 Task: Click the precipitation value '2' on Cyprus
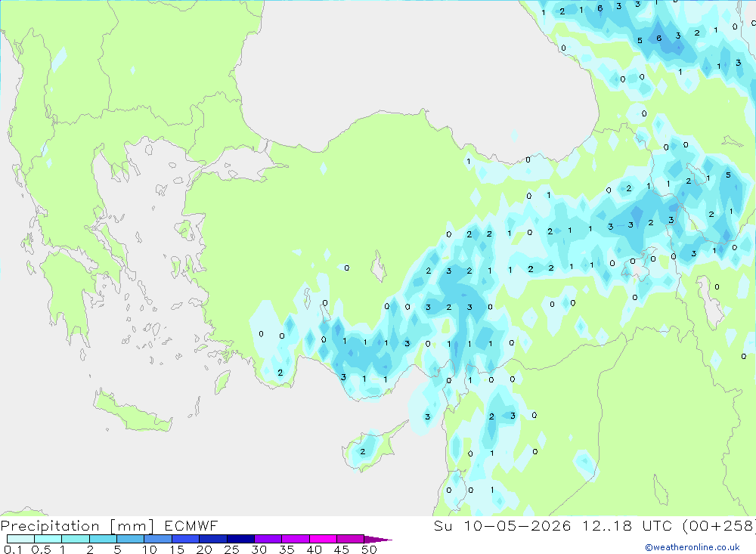363,452
